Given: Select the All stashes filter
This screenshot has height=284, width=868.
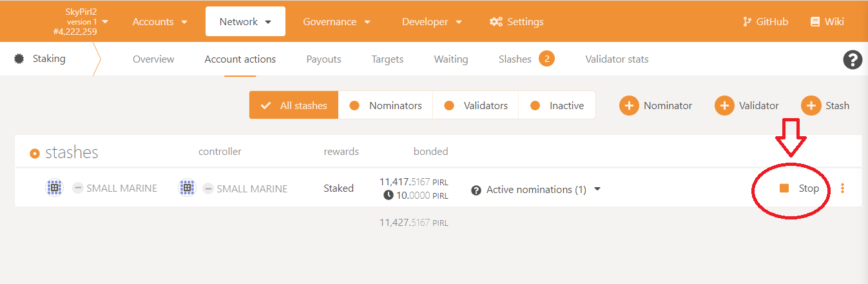Looking at the screenshot, I should pos(294,105).
